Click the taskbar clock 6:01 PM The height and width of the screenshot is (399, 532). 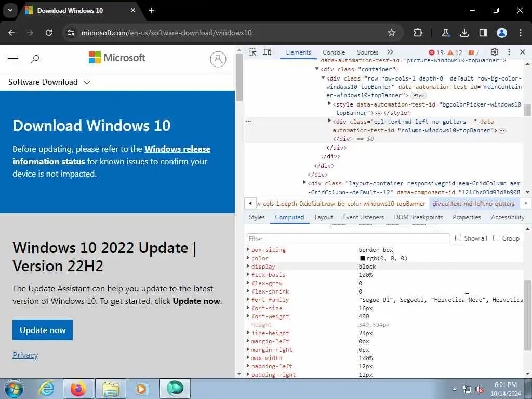click(x=506, y=385)
